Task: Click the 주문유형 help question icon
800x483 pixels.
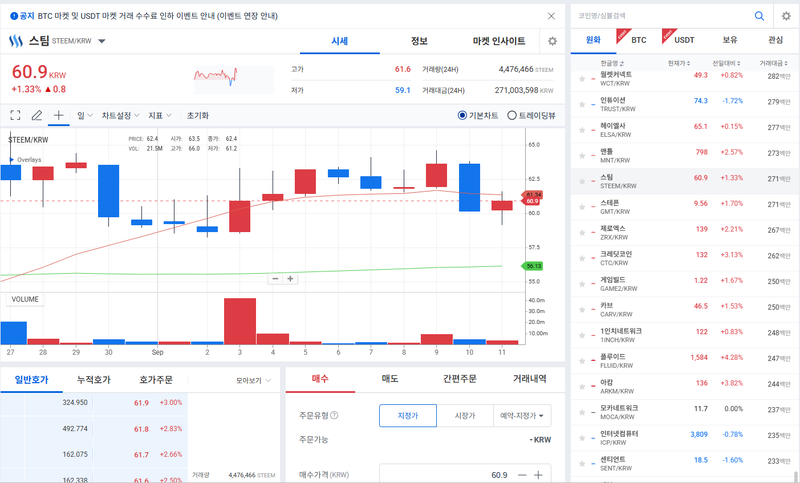Action: coord(334,415)
